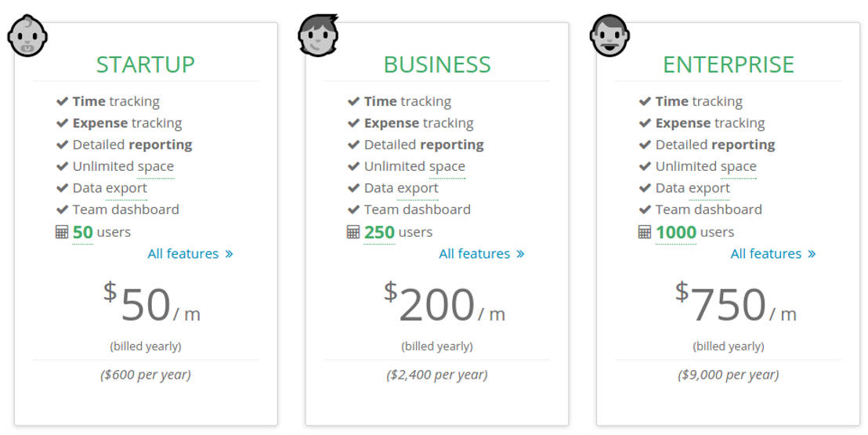Open All features link in Business plan
868x435 pixels.
point(481,253)
